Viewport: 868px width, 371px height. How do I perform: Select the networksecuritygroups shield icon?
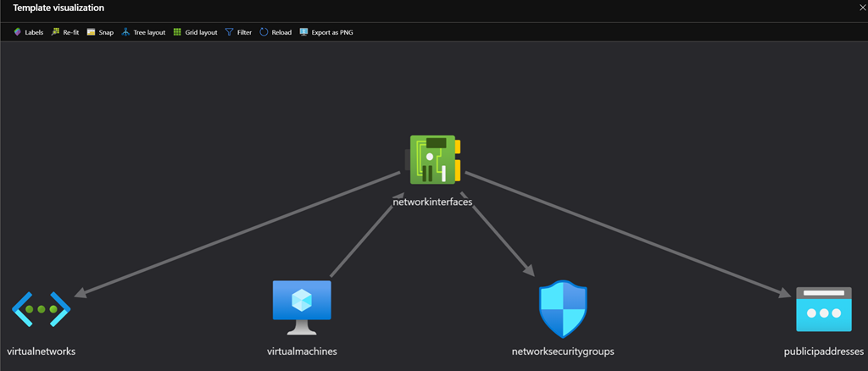pyautogui.click(x=563, y=309)
